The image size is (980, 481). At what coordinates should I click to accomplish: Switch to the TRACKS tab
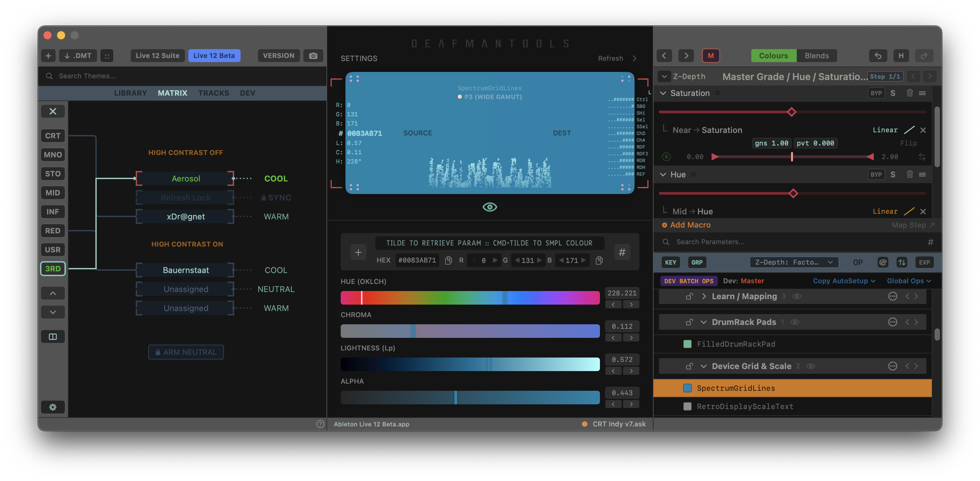point(213,93)
